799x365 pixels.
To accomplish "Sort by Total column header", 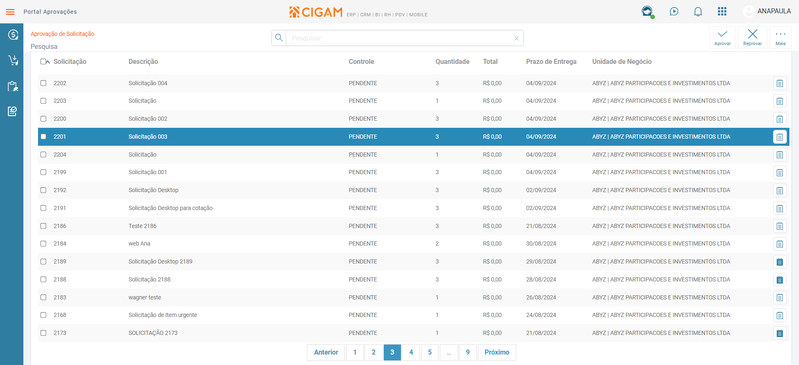I will (x=490, y=62).
